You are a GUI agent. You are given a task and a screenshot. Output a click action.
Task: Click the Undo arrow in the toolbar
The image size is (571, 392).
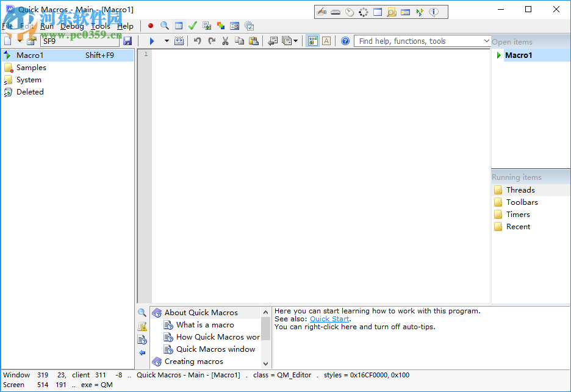(x=197, y=41)
